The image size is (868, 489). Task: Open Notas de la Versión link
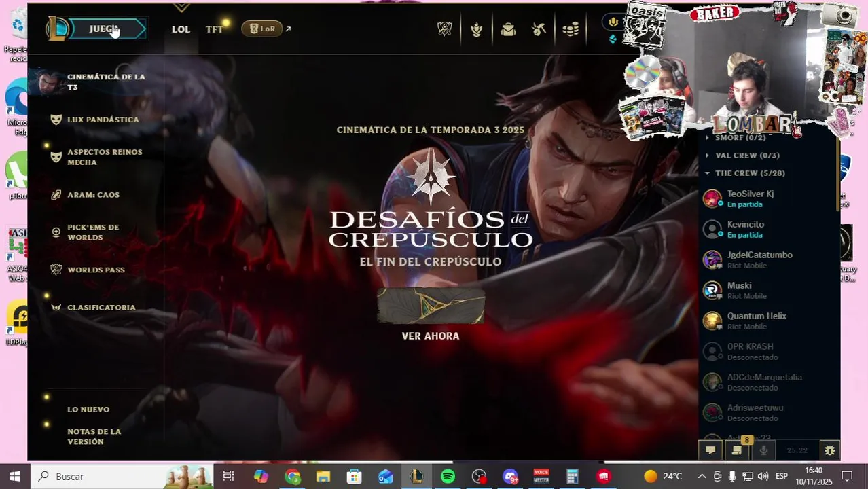pyautogui.click(x=94, y=437)
